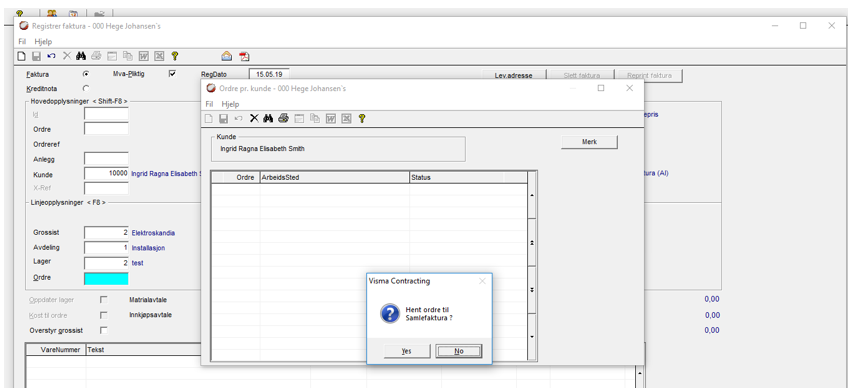Screen dimensions: 850x391
Task: Click the blue undo arrow icon
Action: 51,56
